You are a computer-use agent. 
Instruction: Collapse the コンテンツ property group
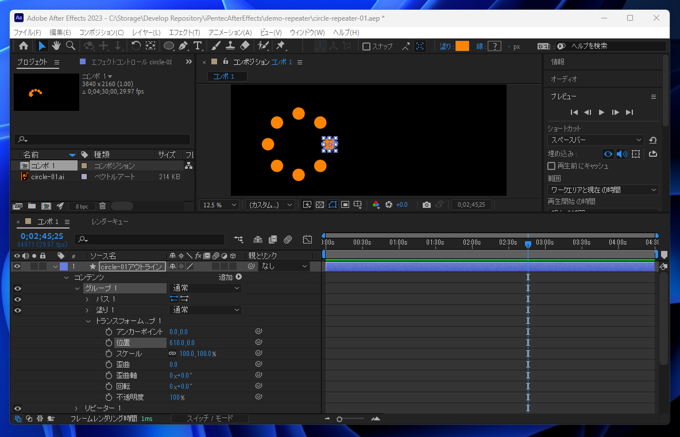coord(66,277)
